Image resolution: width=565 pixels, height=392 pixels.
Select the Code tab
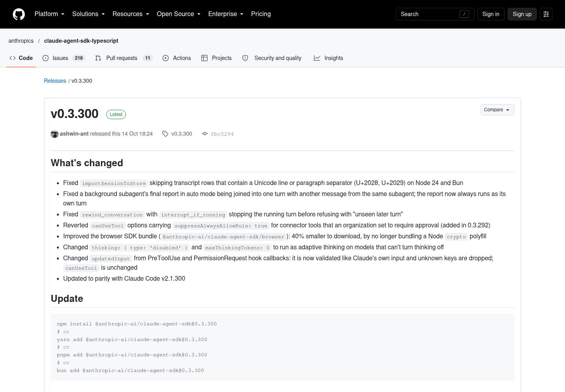(21, 58)
